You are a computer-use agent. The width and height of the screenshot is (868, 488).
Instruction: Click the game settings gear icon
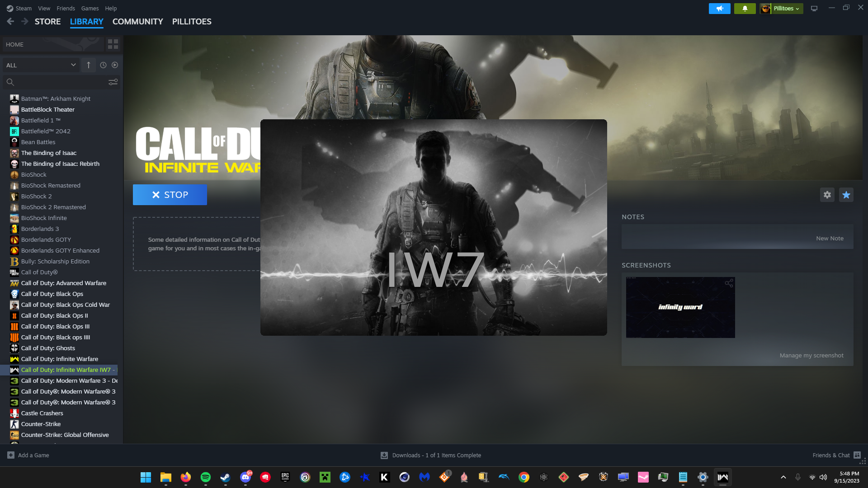click(827, 195)
